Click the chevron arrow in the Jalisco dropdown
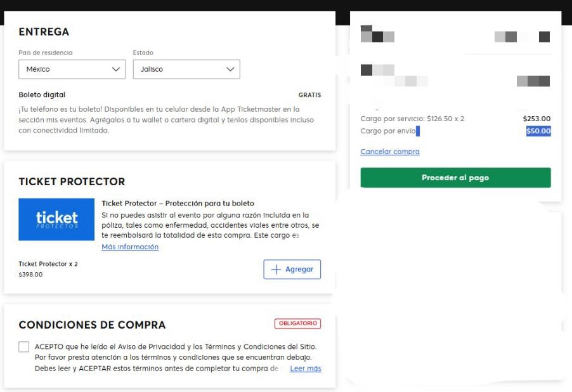Screen dimensions: 572x392 (x=230, y=69)
